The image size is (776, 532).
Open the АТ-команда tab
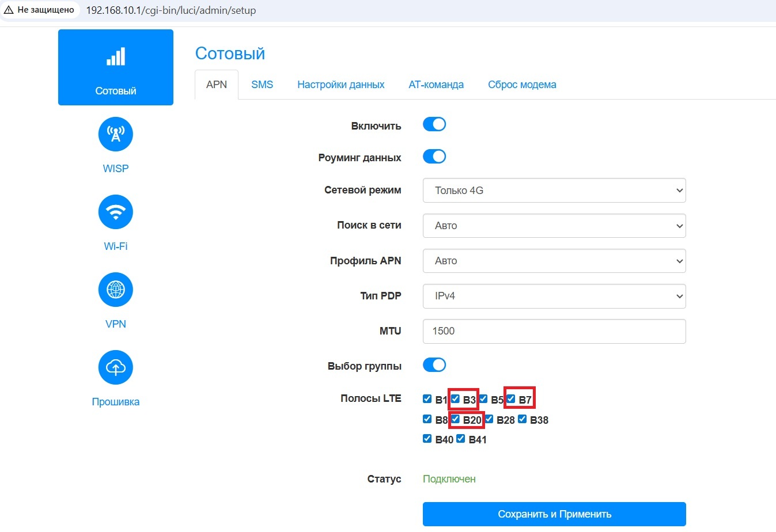tap(436, 85)
